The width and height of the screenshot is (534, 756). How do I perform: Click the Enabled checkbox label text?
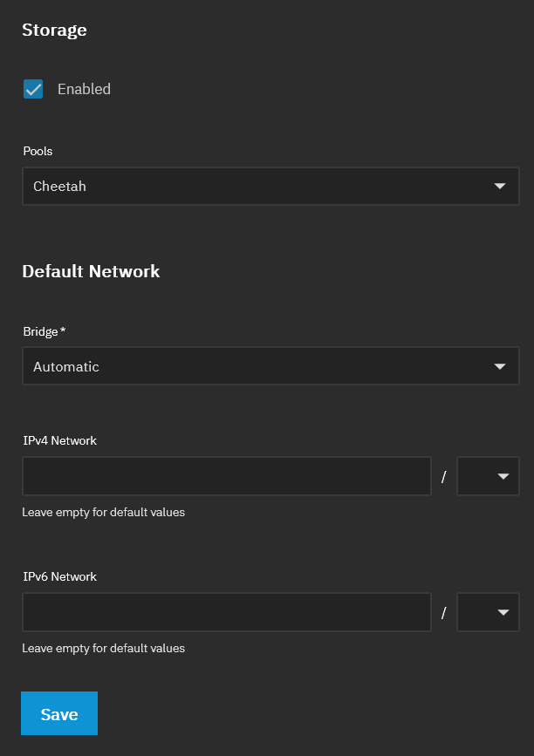click(84, 89)
